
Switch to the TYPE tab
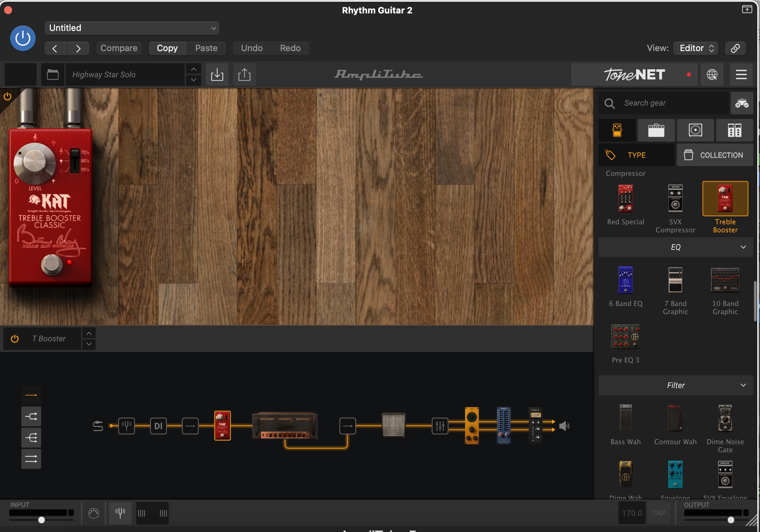636,155
